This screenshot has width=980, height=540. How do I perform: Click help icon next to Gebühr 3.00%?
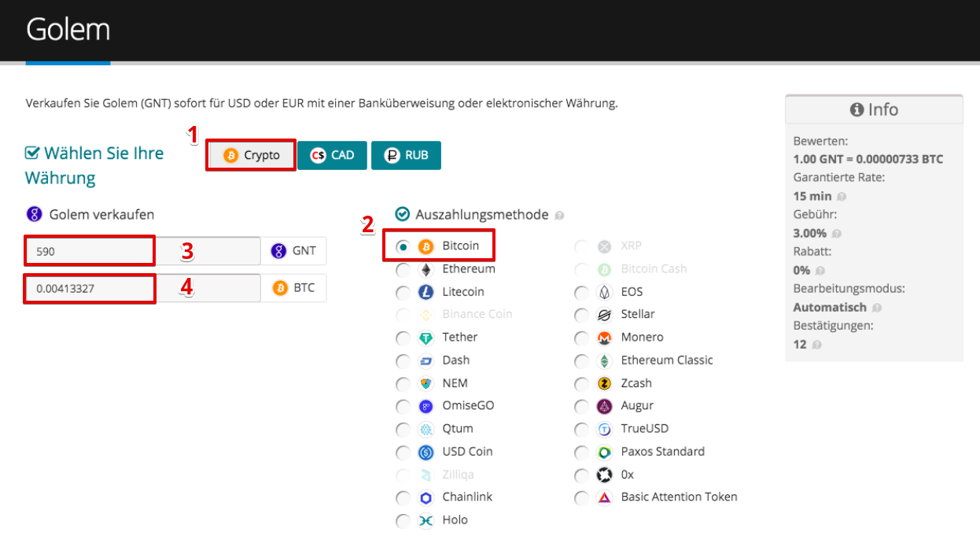click(836, 234)
